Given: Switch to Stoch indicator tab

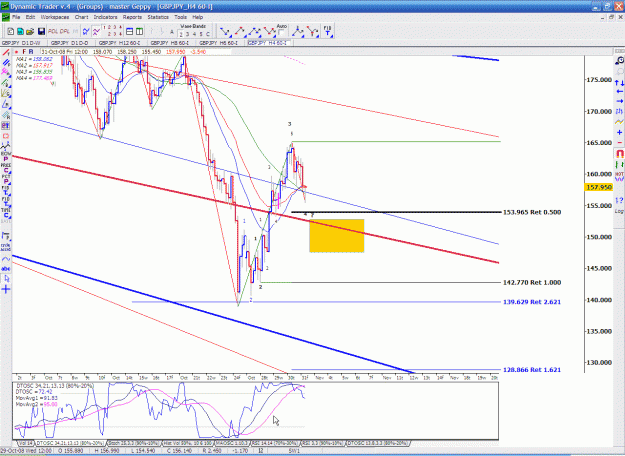Looking at the screenshot, I should (134, 443).
